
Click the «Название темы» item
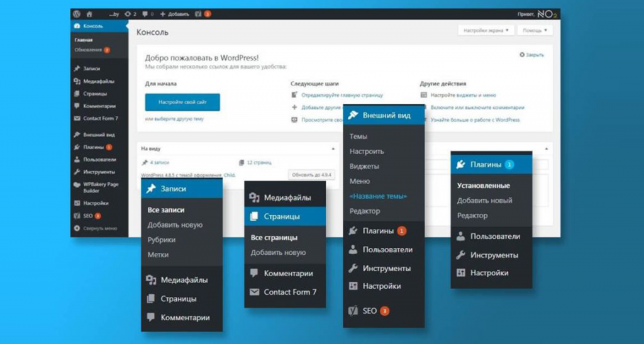click(x=378, y=196)
